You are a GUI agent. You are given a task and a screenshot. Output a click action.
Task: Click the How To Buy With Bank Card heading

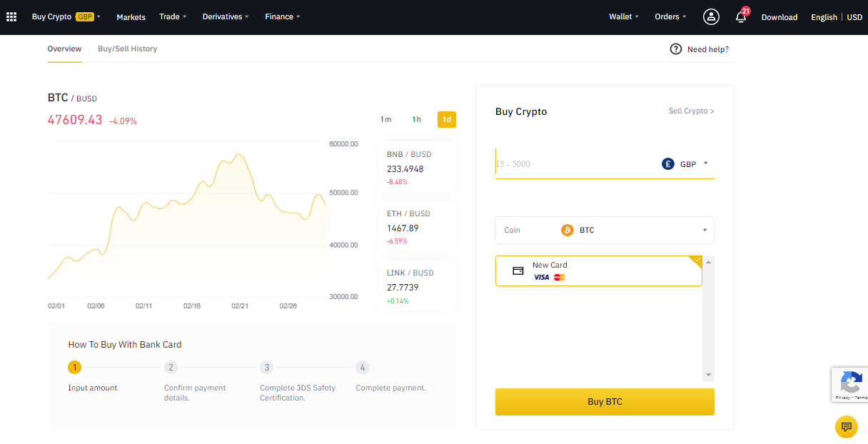tap(125, 344)
